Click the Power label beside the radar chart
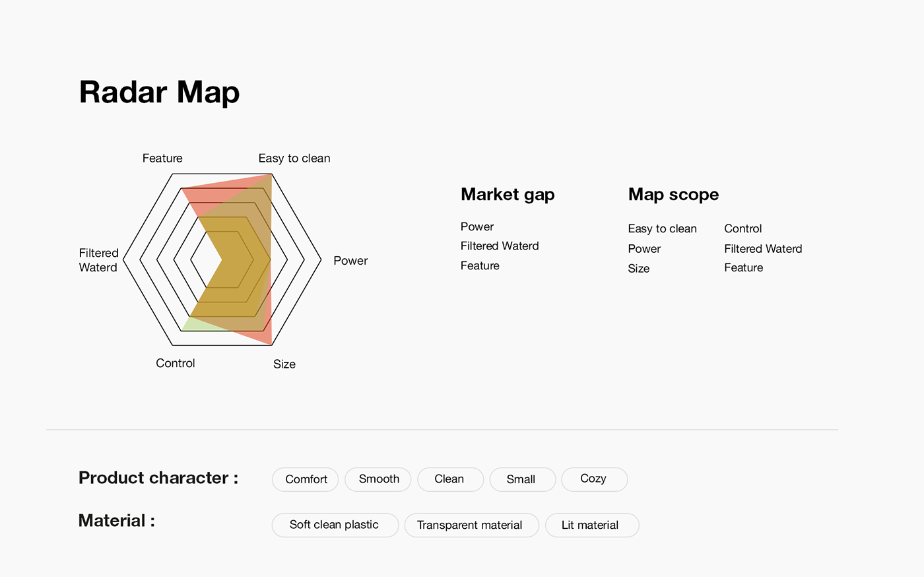The width and height of the screenshot is (924, 577). coord(350,261)
